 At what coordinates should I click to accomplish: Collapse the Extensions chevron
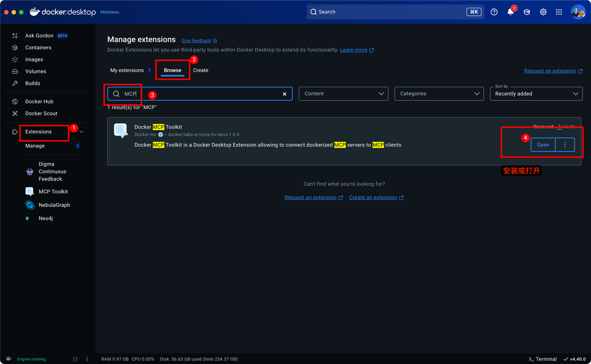click(x=82, y=132)
